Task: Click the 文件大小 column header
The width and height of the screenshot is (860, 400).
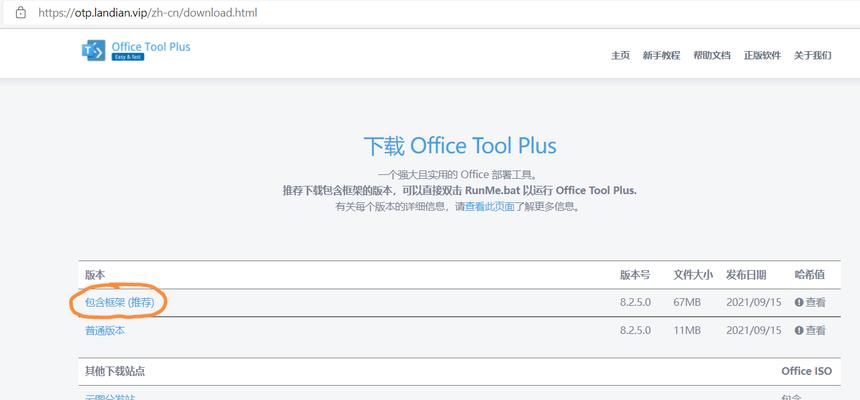Action: click(693, 275)
